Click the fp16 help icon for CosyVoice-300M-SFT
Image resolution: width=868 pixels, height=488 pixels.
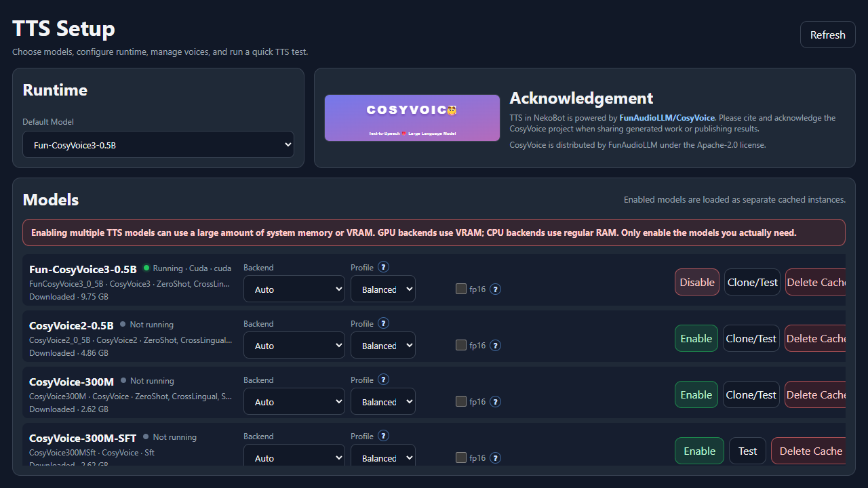[x=495, y=458]
